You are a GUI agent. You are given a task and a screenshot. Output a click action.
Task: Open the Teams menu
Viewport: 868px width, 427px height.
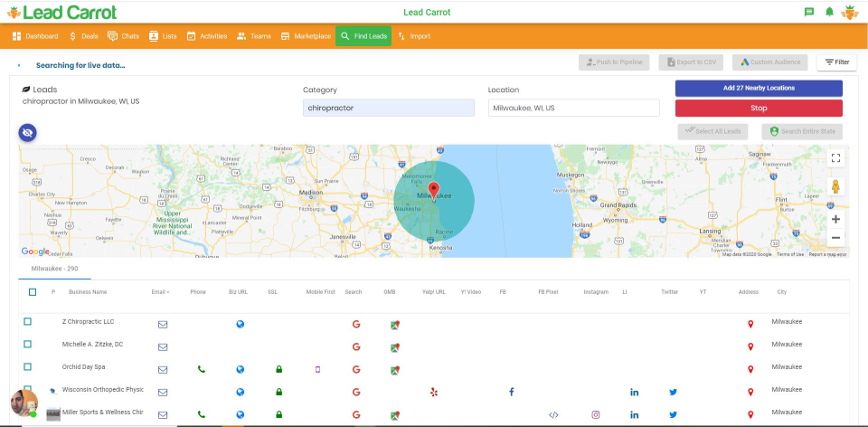[x=254, y=36]
